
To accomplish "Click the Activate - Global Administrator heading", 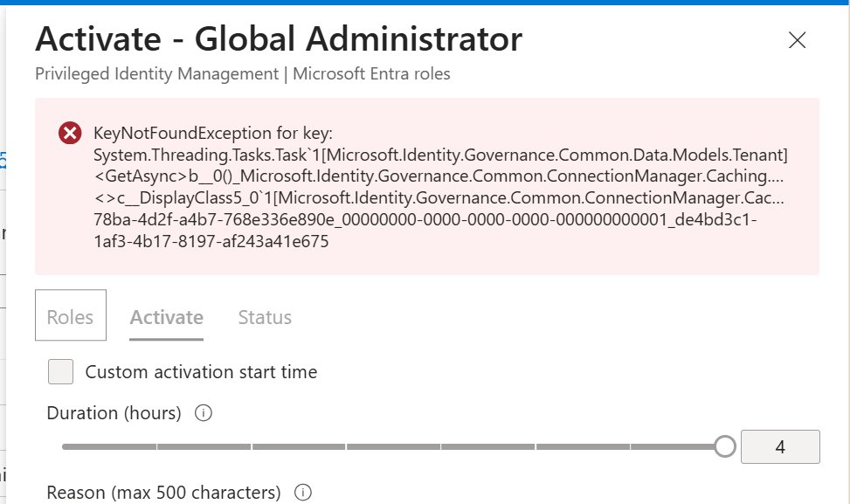I will [279, 39].
